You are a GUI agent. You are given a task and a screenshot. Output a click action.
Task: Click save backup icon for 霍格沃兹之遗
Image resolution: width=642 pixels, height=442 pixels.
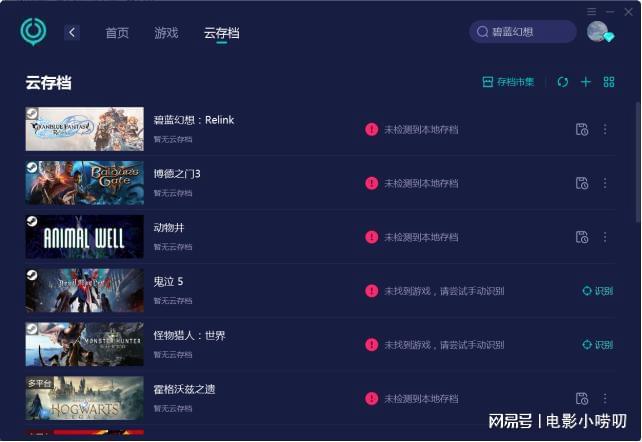click(x=582, y=398)
